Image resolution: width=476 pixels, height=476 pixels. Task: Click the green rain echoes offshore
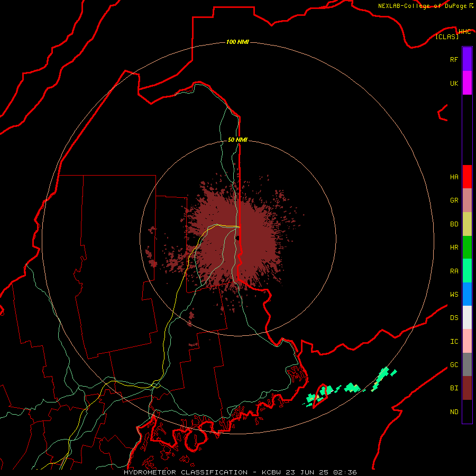[x=349, y=388]
